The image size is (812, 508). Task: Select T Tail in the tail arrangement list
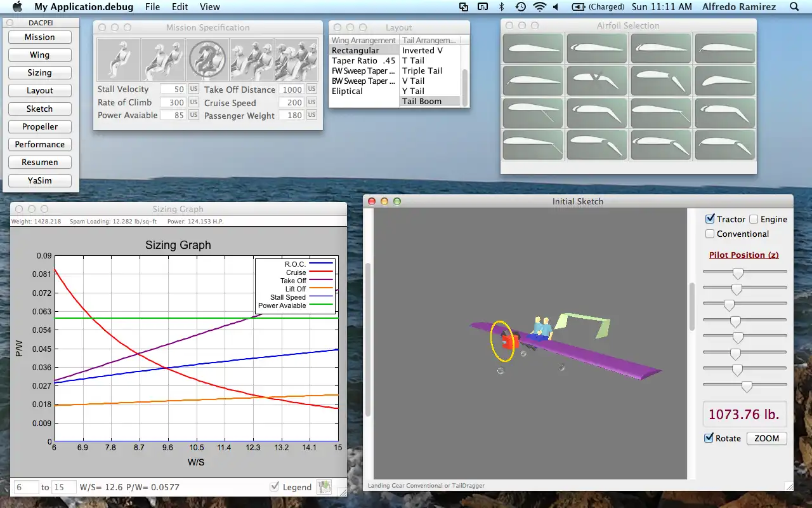coord(413,60)
